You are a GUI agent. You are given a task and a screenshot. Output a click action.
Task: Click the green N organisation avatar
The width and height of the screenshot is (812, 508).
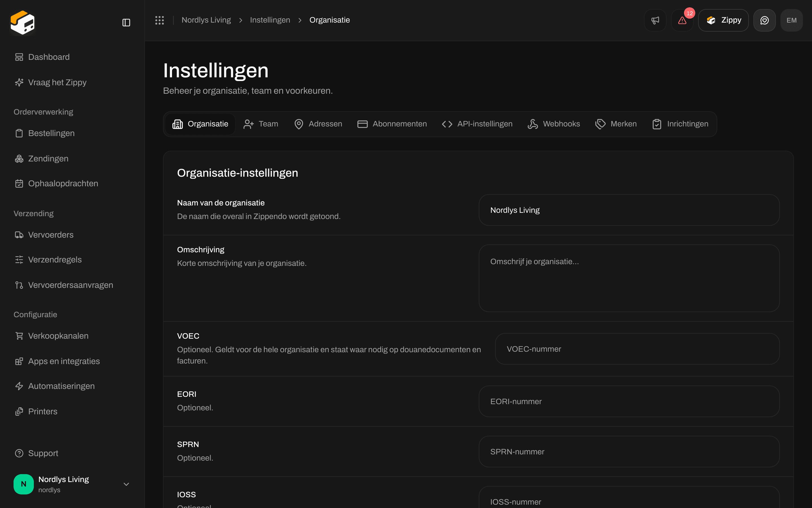[23, 484]
